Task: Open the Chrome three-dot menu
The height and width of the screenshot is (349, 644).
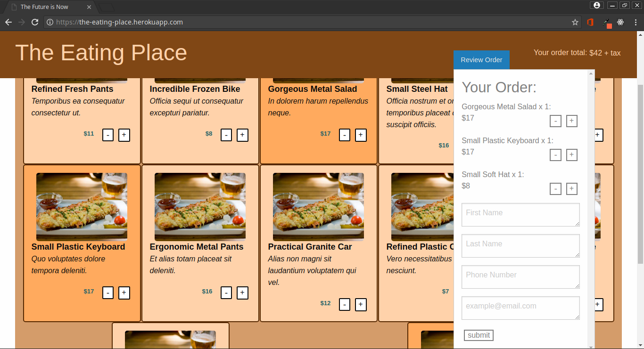Action: tap(636, 22)
